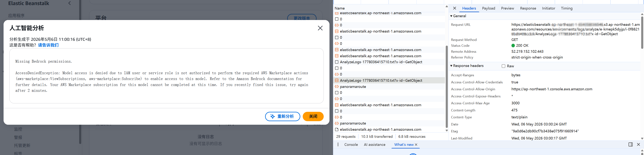Click the Etag hash value

click(545, 131)
